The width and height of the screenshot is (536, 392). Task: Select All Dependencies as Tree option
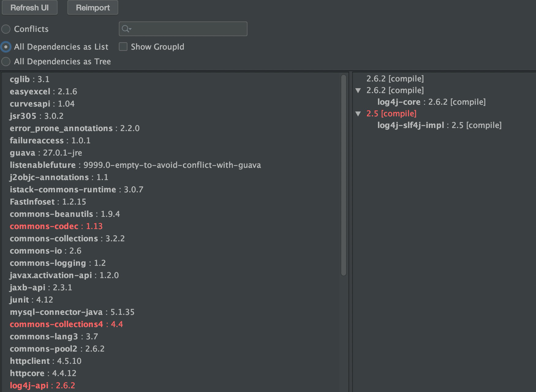(6, 62)
